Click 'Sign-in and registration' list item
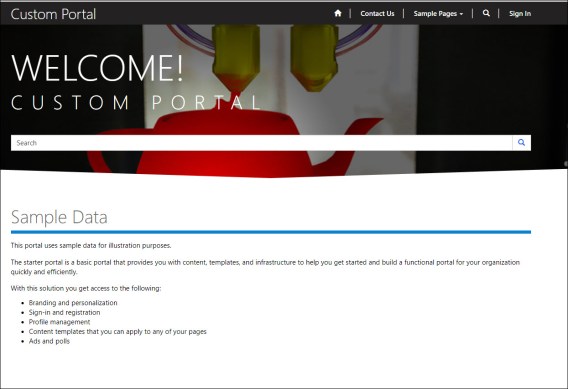Image resolution: width=568 pixels, height=389 pixels. tap(64, 312)
